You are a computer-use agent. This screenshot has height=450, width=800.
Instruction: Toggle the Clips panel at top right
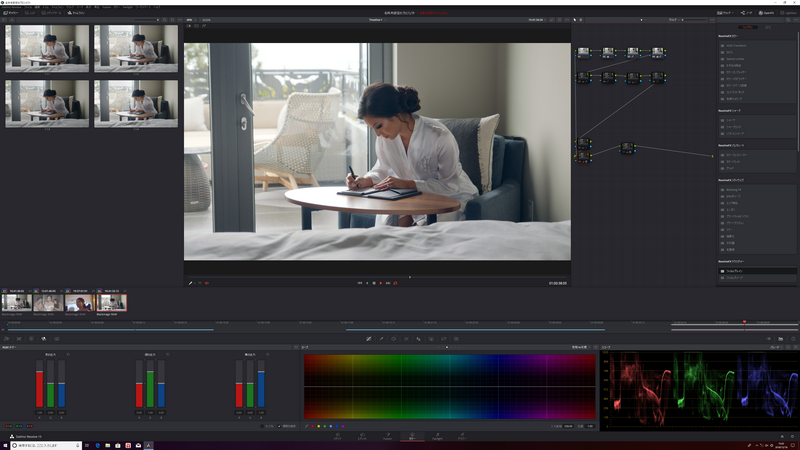tap(724, 13)
